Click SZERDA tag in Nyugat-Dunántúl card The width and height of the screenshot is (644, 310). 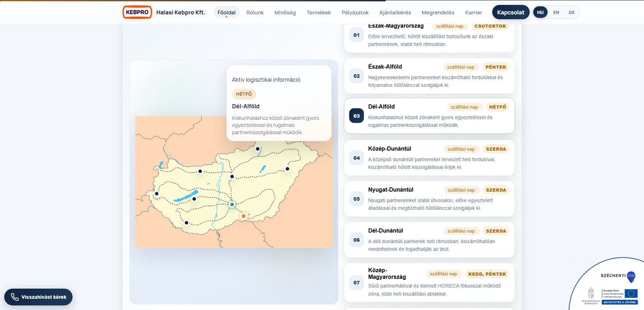click(x=496, y=190)
